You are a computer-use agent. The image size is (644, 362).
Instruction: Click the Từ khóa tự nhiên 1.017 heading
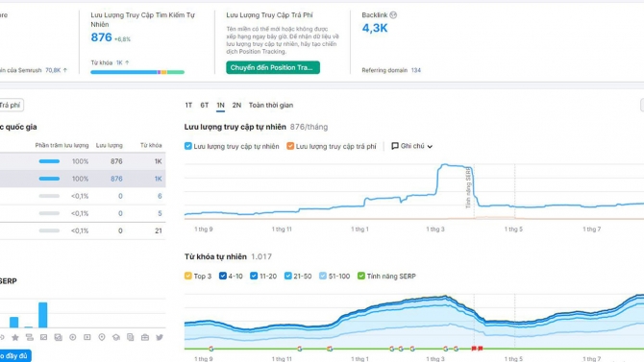tap(228, 256)
